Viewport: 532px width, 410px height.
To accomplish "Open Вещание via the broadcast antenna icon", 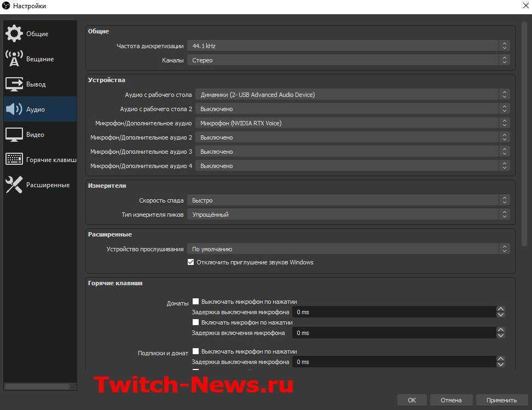I will click(x=14, y=59).
